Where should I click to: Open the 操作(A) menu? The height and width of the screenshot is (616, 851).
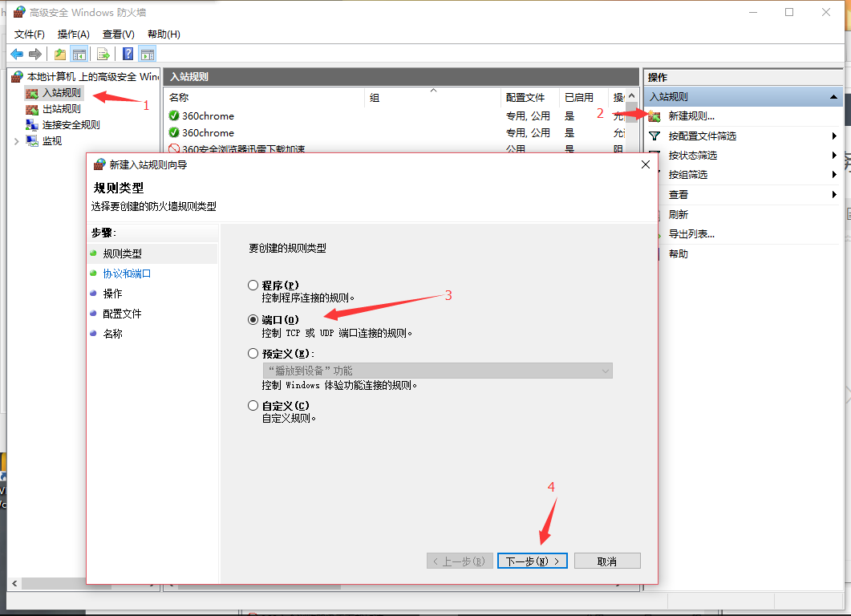point(73,34)
